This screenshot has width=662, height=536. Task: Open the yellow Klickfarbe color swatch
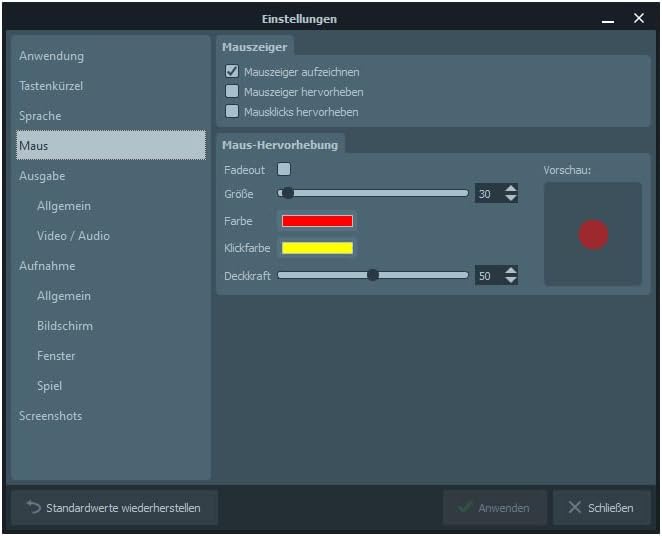click(317, 248)
